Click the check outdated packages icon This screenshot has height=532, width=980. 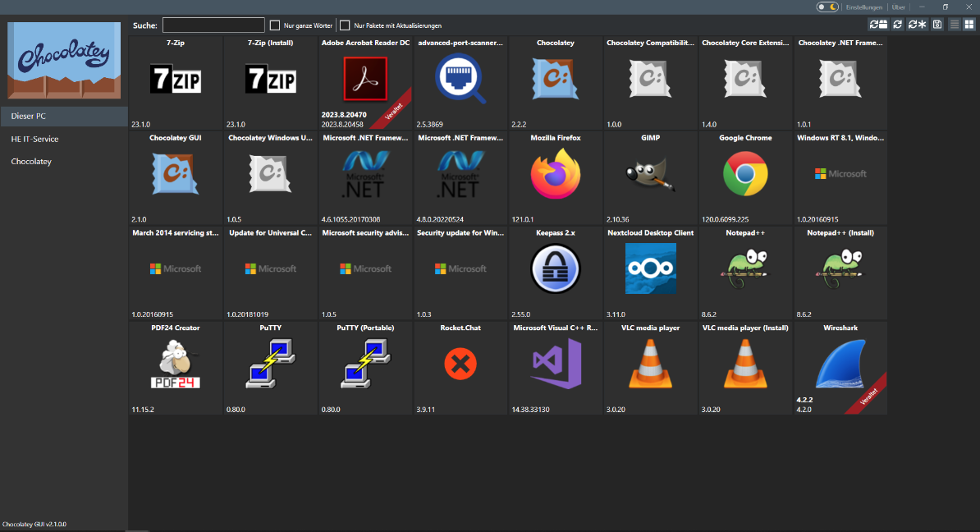[x=918, y=25]
